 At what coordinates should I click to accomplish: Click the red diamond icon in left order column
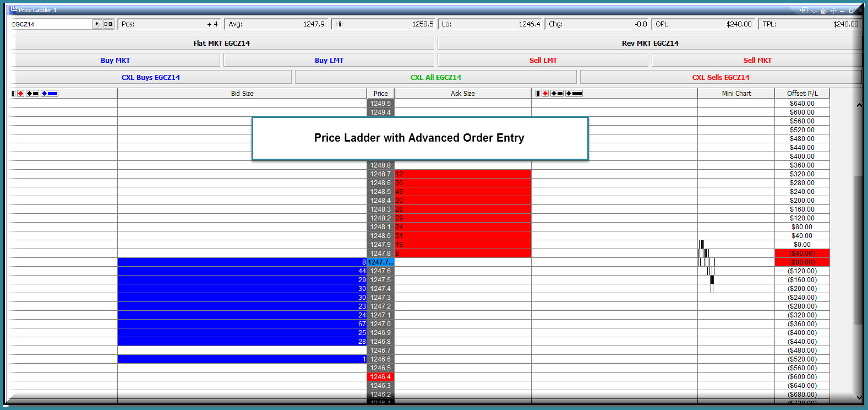click(x=20, y=94)
